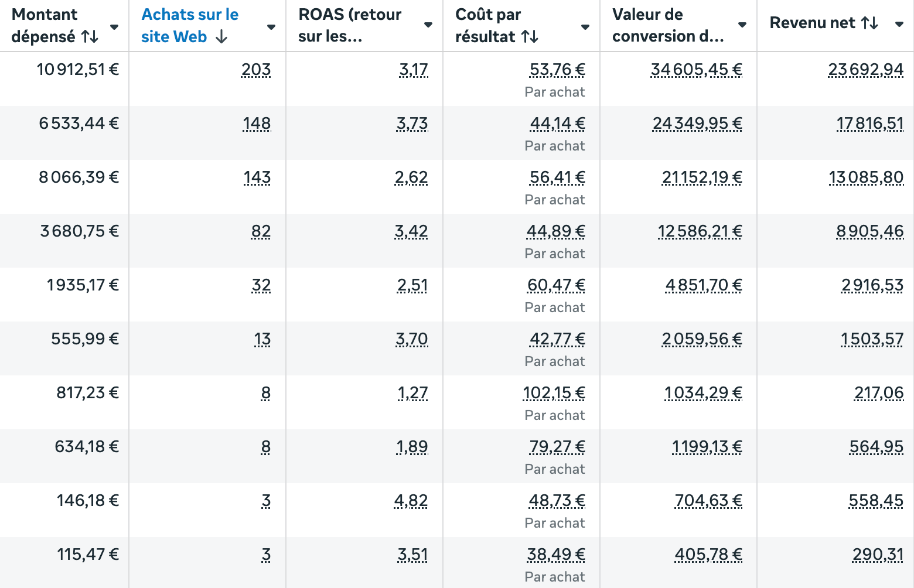Click the 148 website purchases value
Screen dimensions: 914x588
point(257,124)
